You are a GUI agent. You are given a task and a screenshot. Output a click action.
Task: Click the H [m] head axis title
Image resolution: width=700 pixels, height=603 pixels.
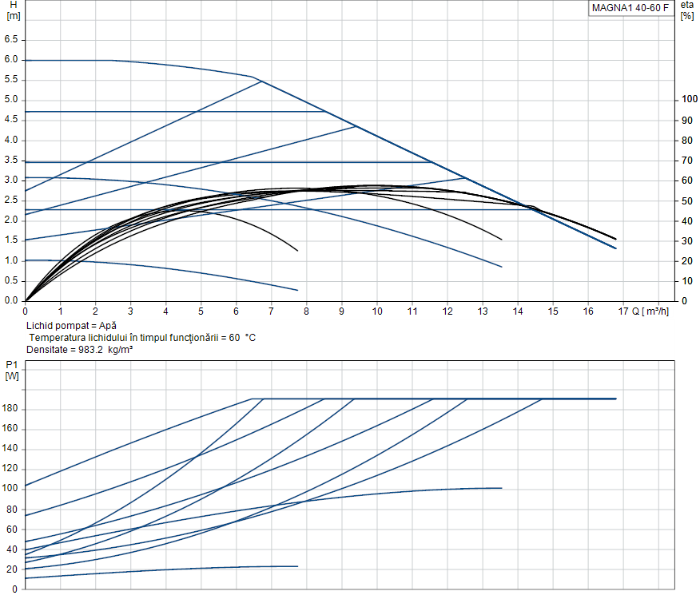coord(13,10)
